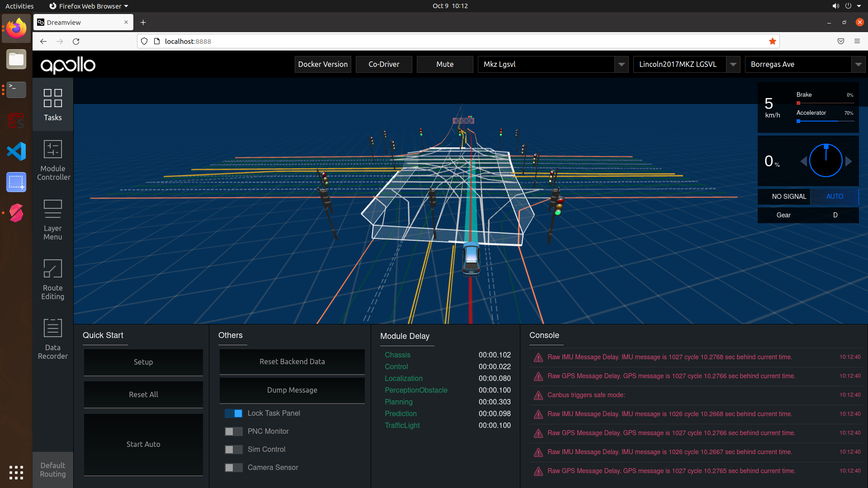Click the Co-Driver button

click(384, 65)
